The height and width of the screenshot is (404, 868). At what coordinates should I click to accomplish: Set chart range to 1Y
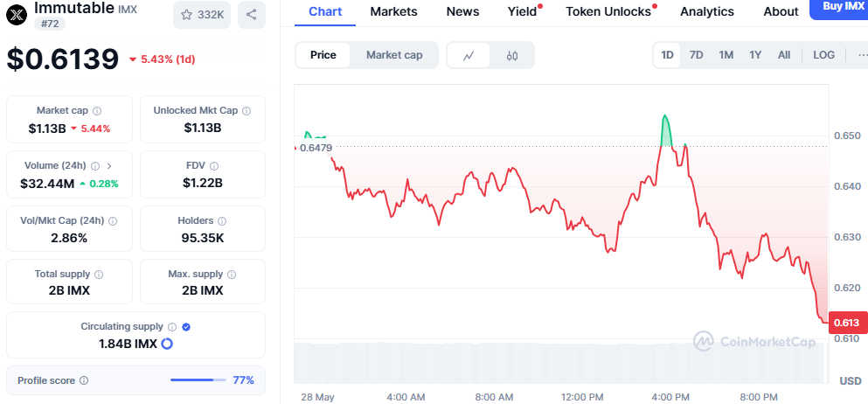tap(755, 55)
